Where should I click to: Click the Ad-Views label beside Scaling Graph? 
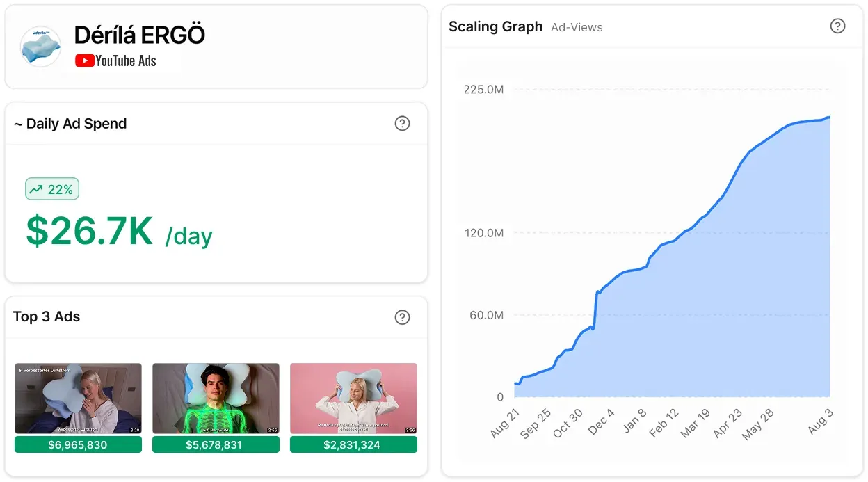tap(577, 27)
